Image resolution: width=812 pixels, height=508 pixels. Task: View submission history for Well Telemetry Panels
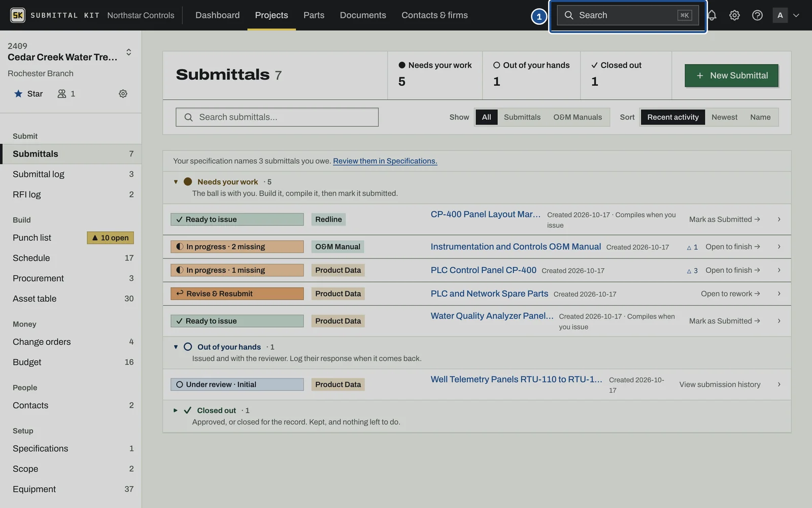(720, 385)
